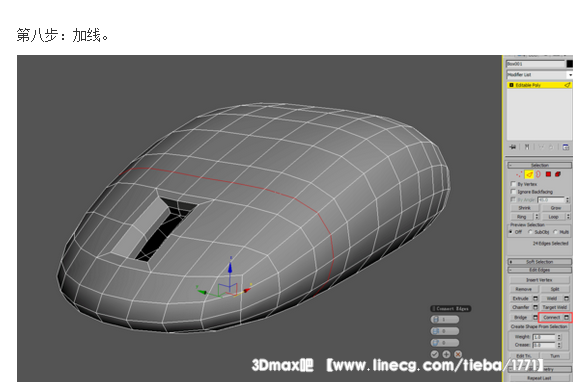
Task: Collapse the Selection rollout
Action: [x=539, y=165]
